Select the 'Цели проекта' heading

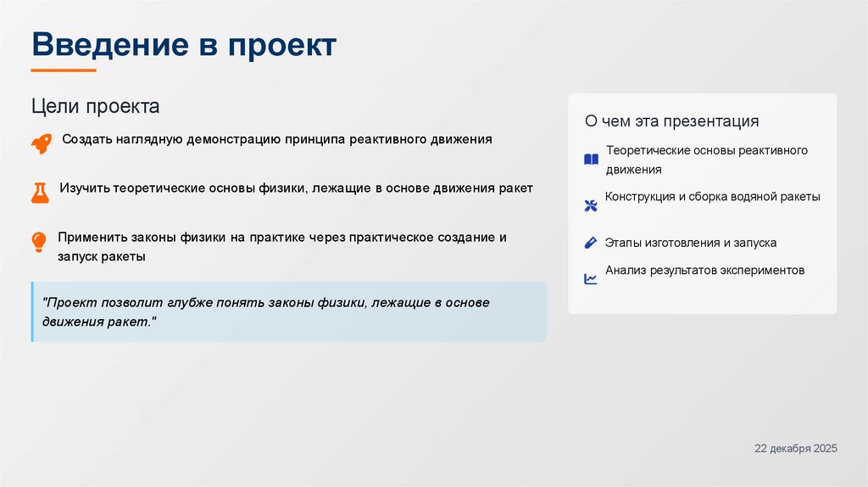pyautogui.click(x=95, y=106)
